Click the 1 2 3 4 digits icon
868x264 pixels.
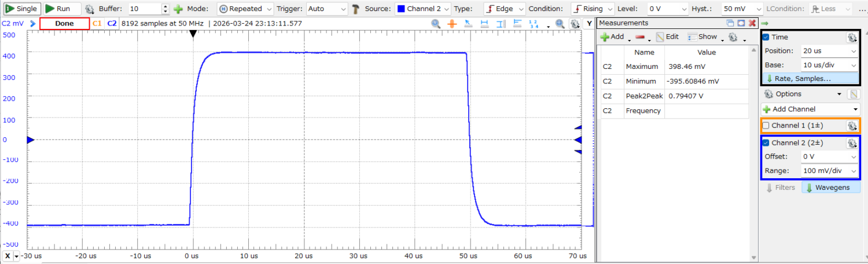(534, 24)
